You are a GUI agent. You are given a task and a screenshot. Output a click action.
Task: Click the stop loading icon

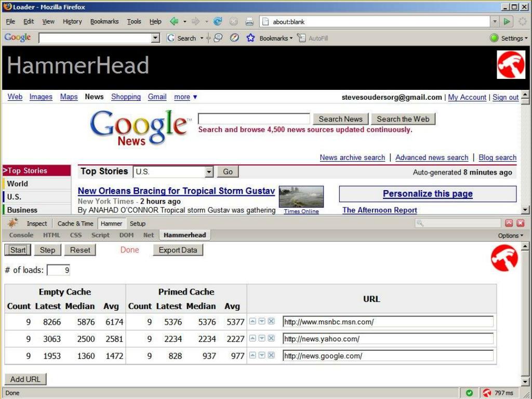(x=233, y=22)
